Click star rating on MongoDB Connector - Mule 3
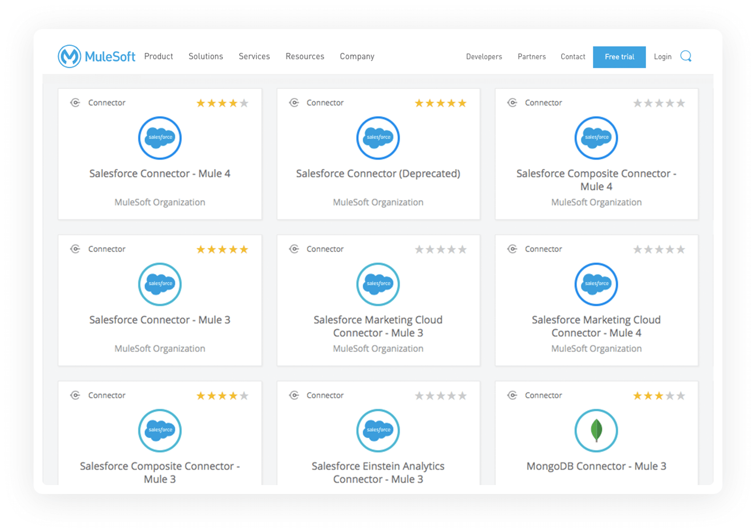 click(659, 396)
